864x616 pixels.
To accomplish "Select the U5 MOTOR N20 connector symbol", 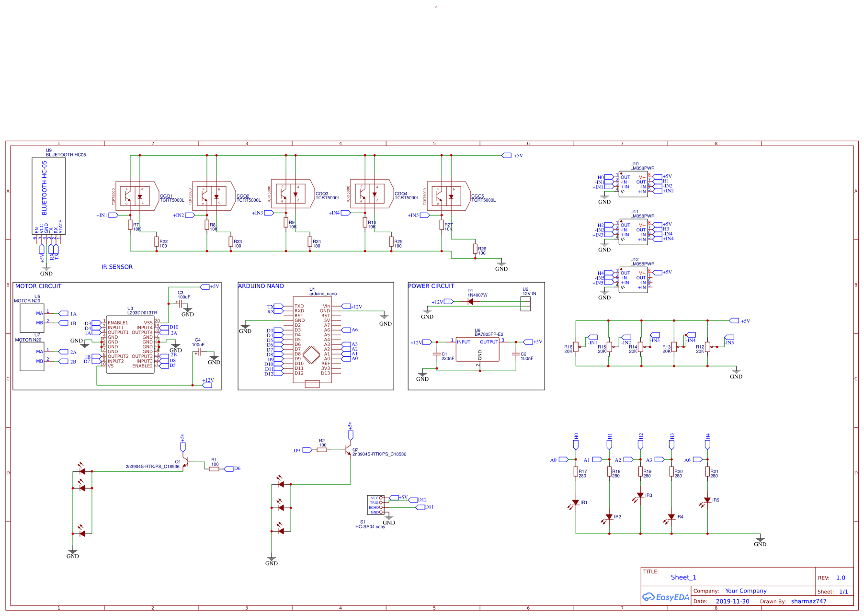I will pyautogui.click(x=32, y=318).
